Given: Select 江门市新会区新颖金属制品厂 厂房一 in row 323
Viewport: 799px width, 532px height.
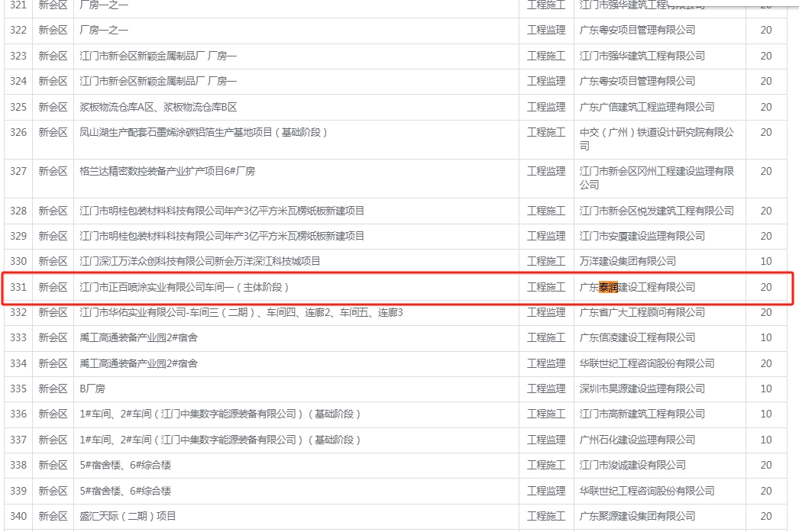Looking at the screenshot, I should tap(158, 56).
